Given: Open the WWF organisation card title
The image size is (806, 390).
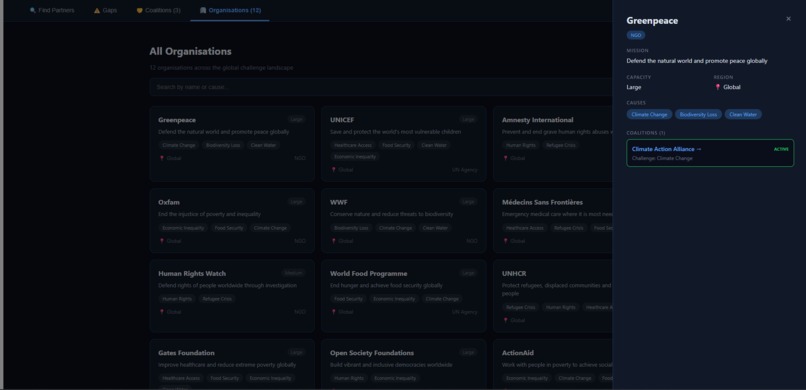Looking at the screenshot, I should coord(338,202).
